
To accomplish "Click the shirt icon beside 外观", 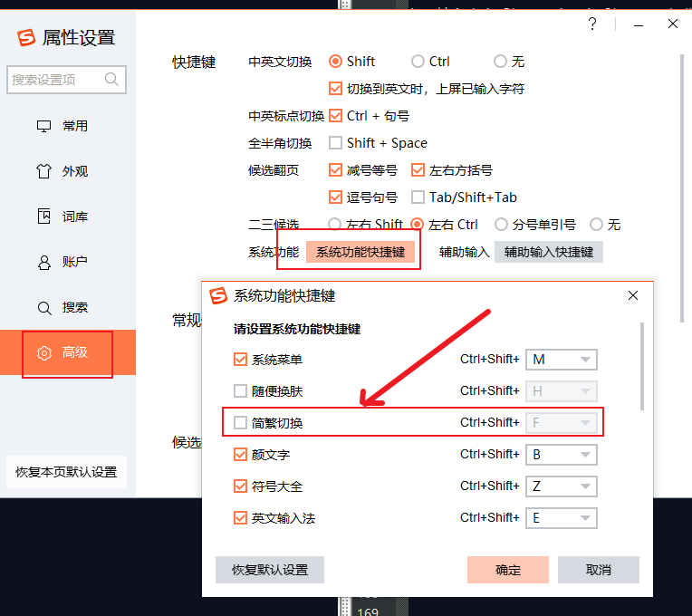I will tap(43, 171).
